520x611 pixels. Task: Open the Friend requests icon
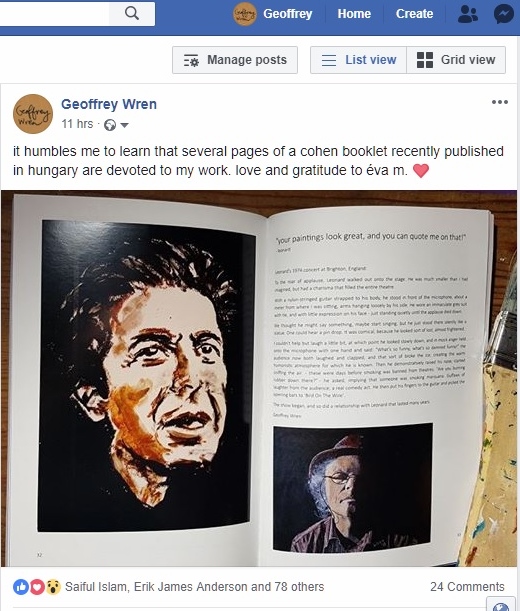pos(468,14)
